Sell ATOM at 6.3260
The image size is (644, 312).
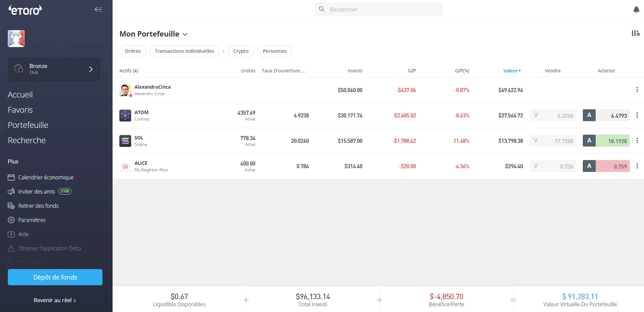pos(553,115)
